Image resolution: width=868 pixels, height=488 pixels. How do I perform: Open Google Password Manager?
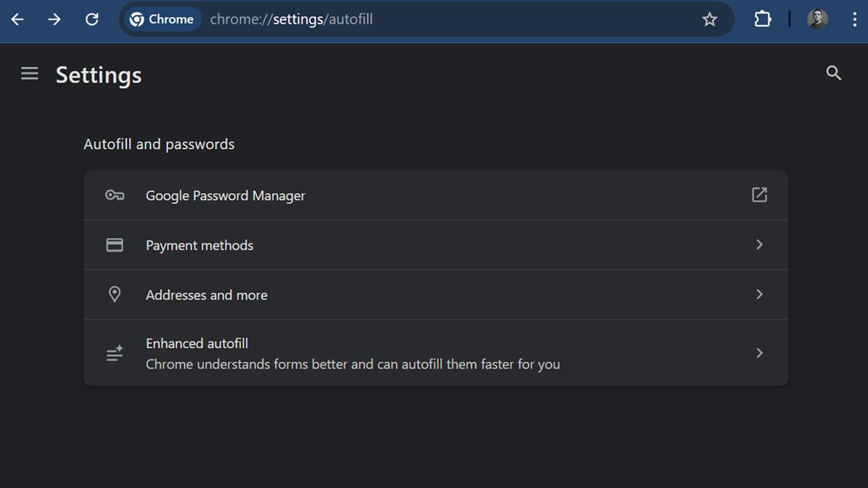click(436, 195)
